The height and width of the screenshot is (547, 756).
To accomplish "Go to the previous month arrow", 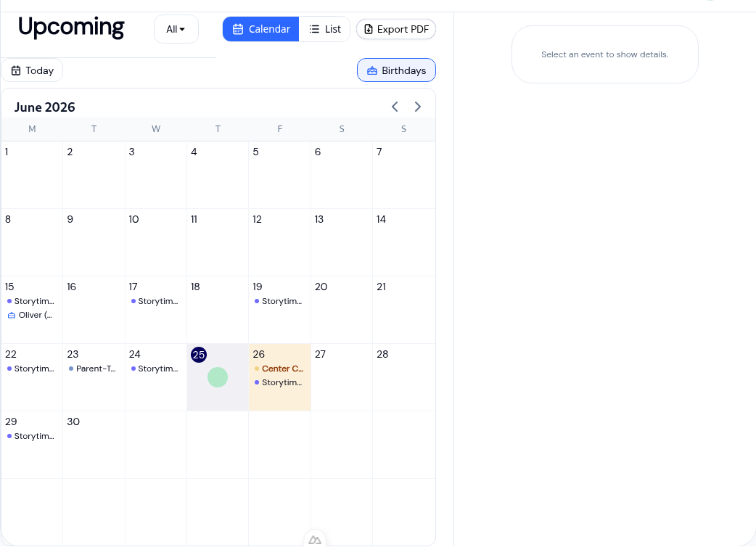I will 395,107.
